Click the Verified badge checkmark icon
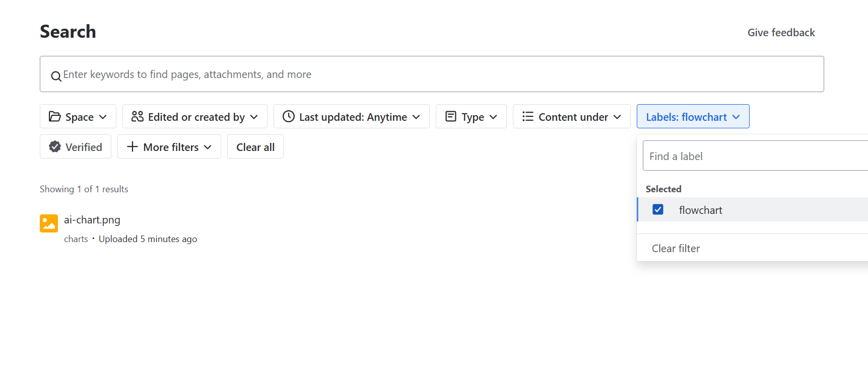Image resolution: width=868 pixels, height=390 pixels. pos(55,147)
